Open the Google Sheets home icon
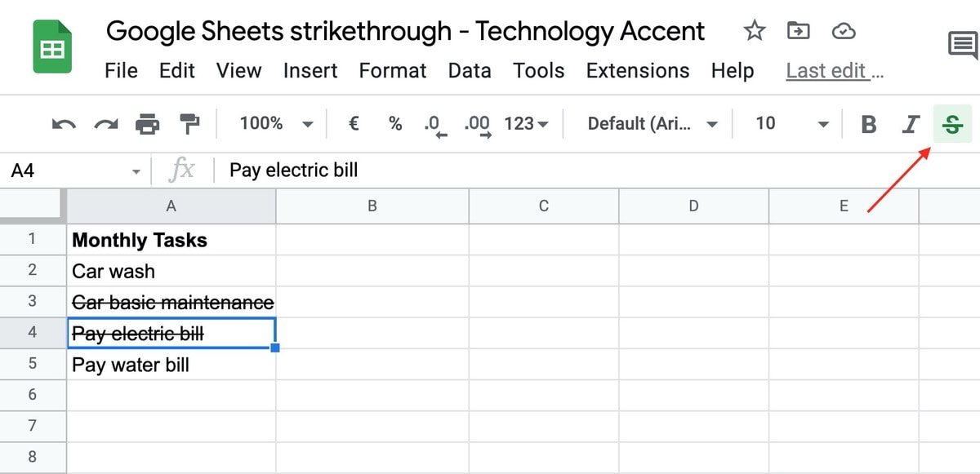This screenshot has width=980, height=474. click(52, 47)
